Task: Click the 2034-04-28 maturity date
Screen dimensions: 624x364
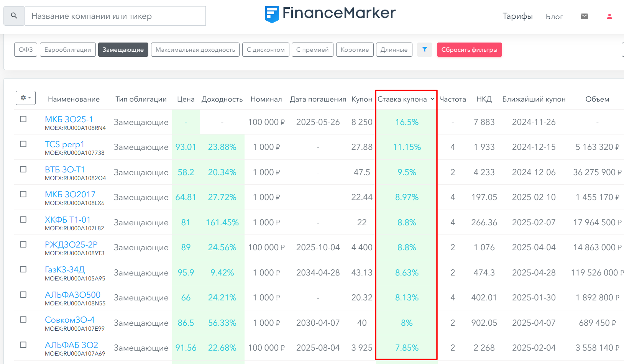Action: tap(318, 272)
